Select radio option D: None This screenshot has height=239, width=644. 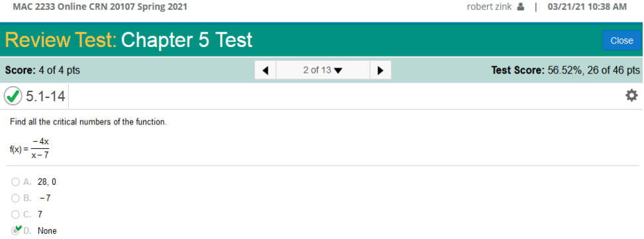pyautogui.click(x=16, y=231)
